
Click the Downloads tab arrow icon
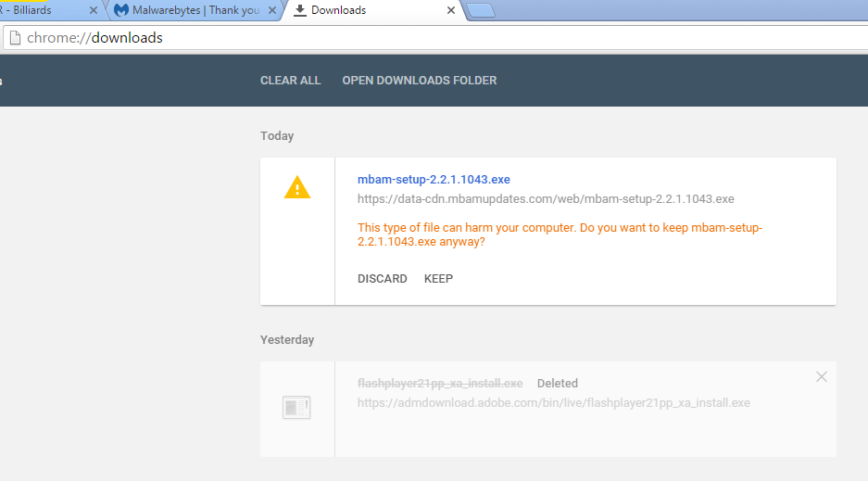pyautogui.click(x=299, y=10)
